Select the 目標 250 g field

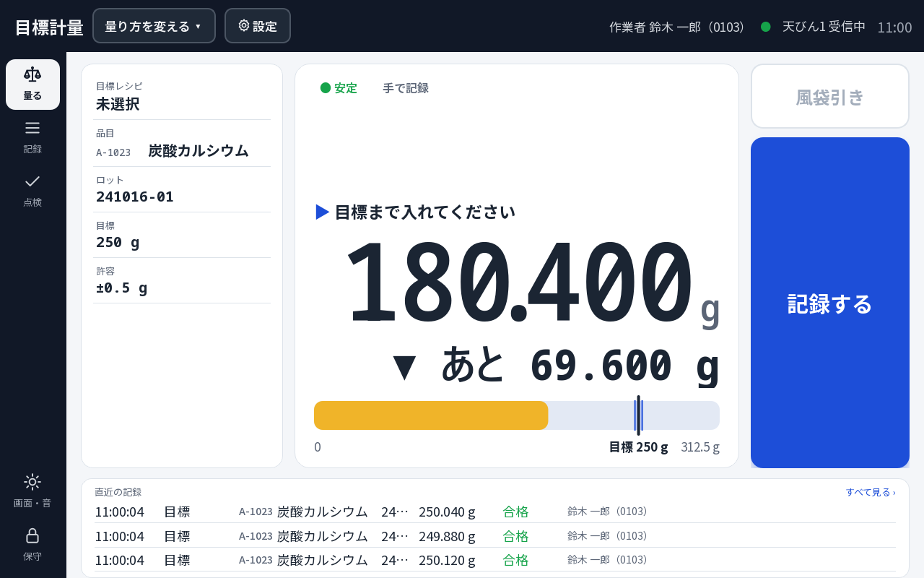tap(182, 235)
